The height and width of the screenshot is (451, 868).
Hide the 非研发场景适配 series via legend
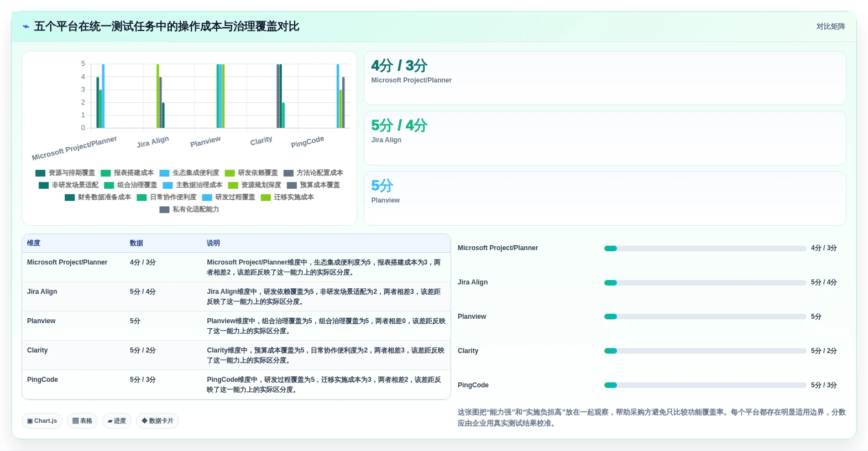(x=69, y=185)
